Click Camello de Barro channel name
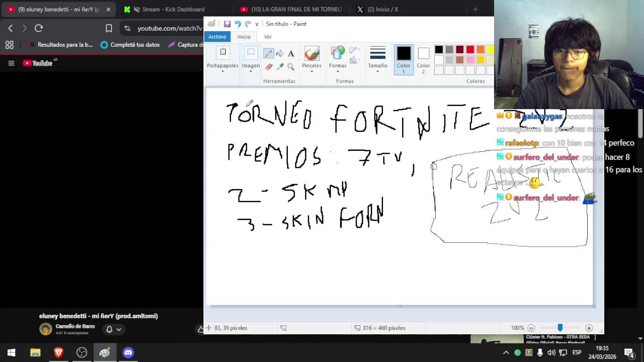This screenshot has width=644, height=362. pyautogui.click(x=75, y=326)
